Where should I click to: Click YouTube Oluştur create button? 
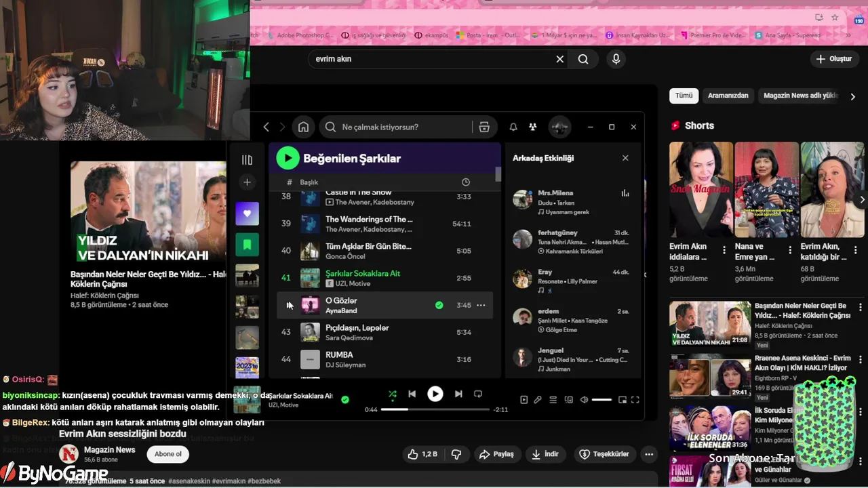(834, 59)
